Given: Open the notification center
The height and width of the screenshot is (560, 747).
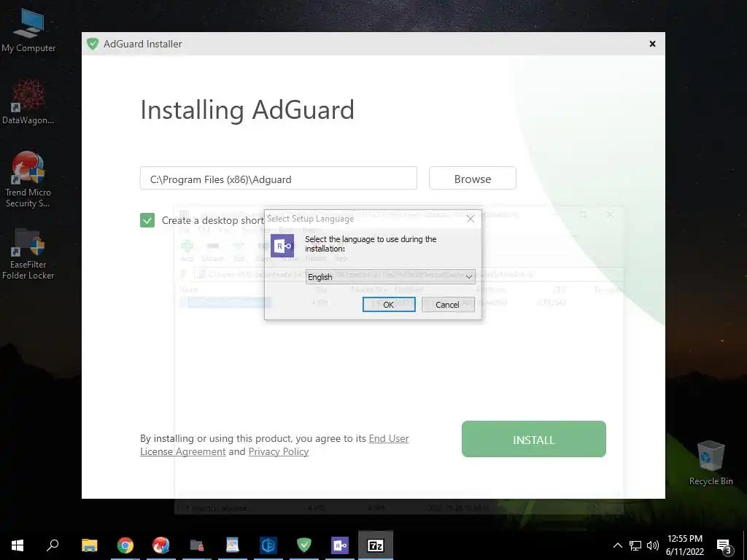Looking at the screenshot, I should point(724,545).
